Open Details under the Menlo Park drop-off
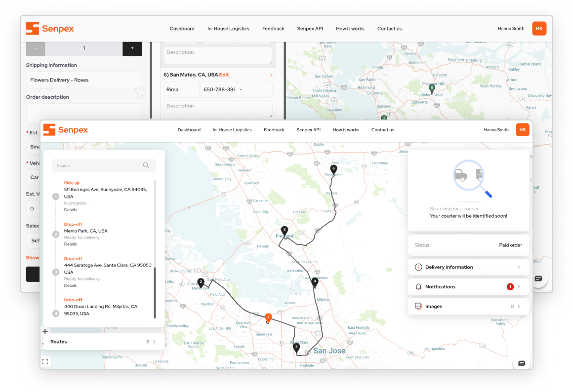The image size is (573, 392). (70, 244)
